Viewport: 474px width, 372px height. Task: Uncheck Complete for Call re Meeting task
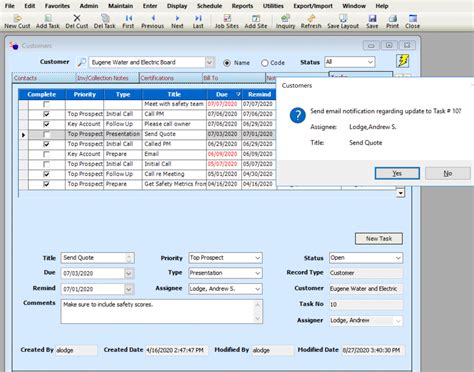coord(46,174)
